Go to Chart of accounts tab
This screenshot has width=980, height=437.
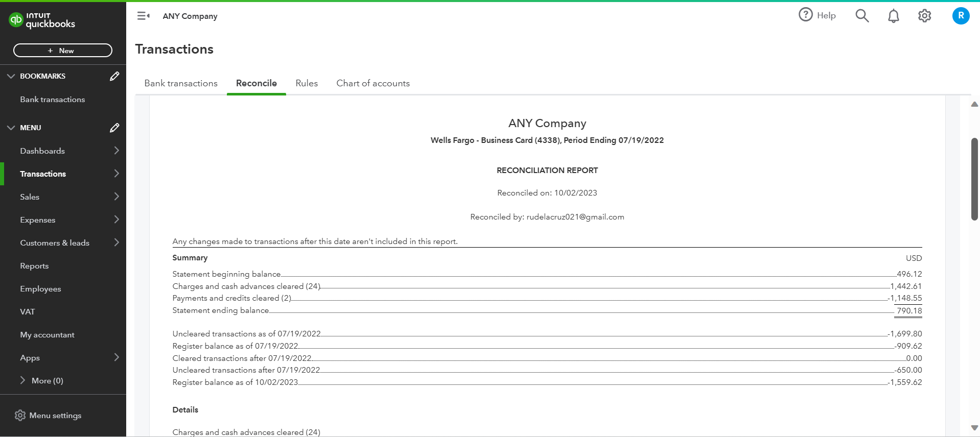tap(373, 83)
